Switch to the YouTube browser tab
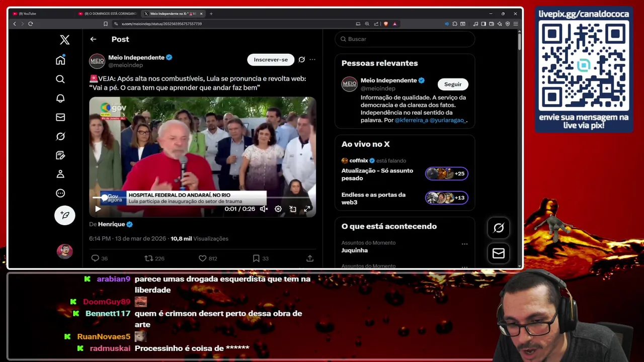The width and height of the screenshot is (644, 362). pos(42,14)
